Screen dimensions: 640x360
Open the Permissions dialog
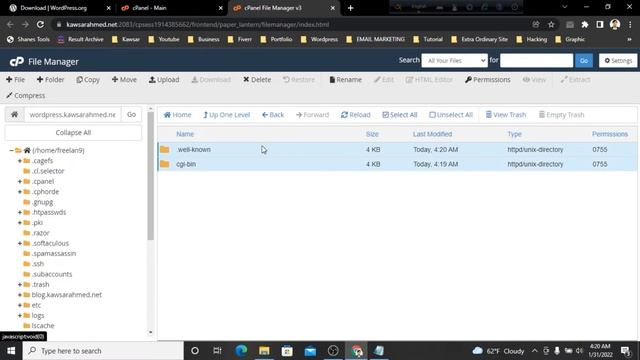(x=487, y=80)
